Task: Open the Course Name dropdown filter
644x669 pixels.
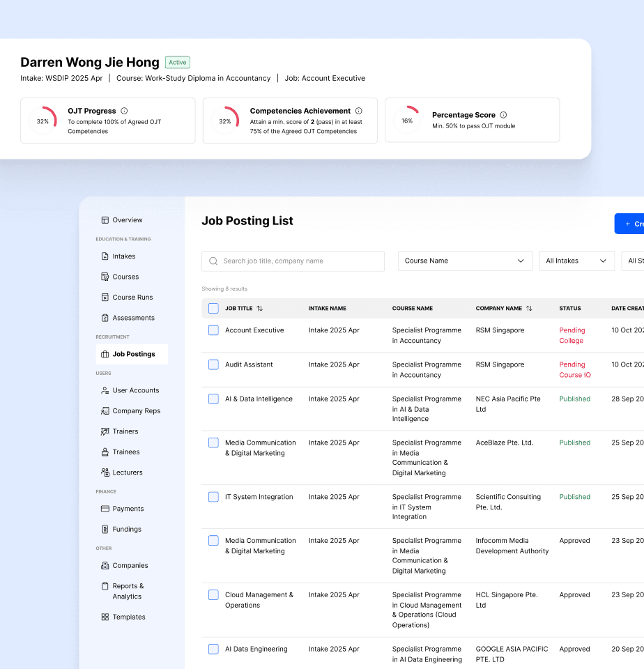Action: [x=465, y=261]
